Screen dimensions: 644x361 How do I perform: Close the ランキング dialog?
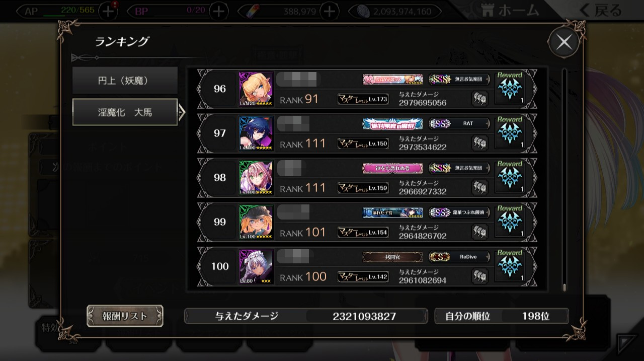[564, 42]
